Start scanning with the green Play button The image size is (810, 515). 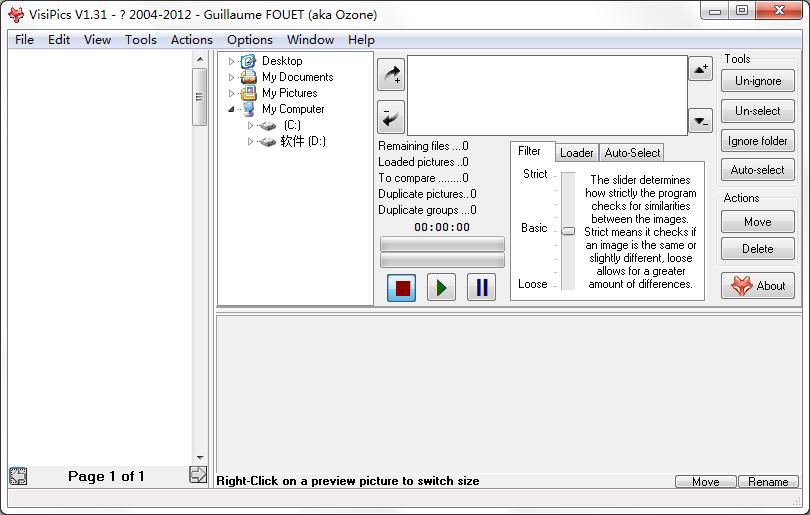click(x=441, y=288)
